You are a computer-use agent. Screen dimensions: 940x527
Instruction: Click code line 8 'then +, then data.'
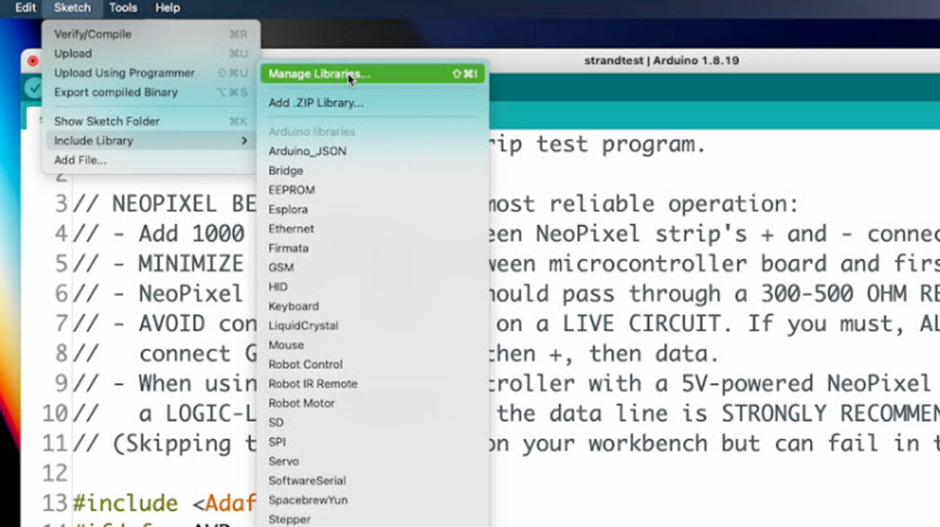(602, 354)
